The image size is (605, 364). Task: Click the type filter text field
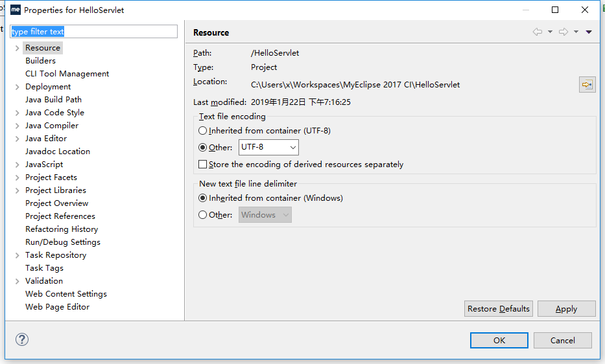[x=94, y=32]
